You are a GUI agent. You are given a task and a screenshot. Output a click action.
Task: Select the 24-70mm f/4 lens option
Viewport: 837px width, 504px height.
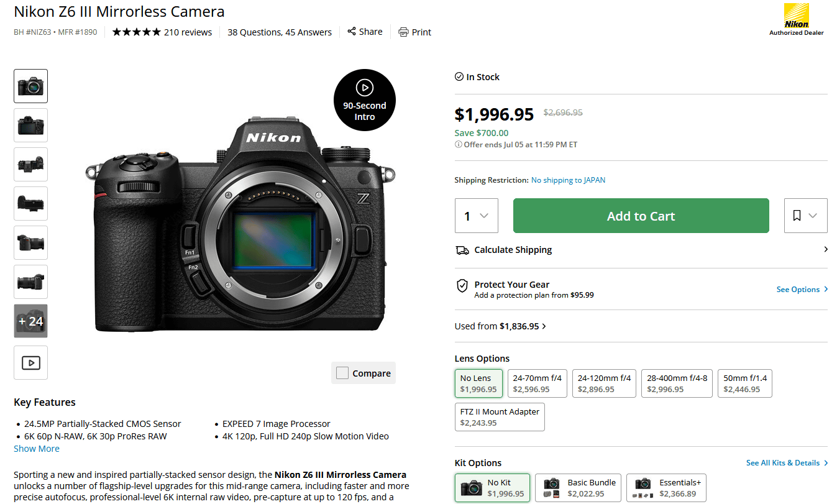click(537, 383)
